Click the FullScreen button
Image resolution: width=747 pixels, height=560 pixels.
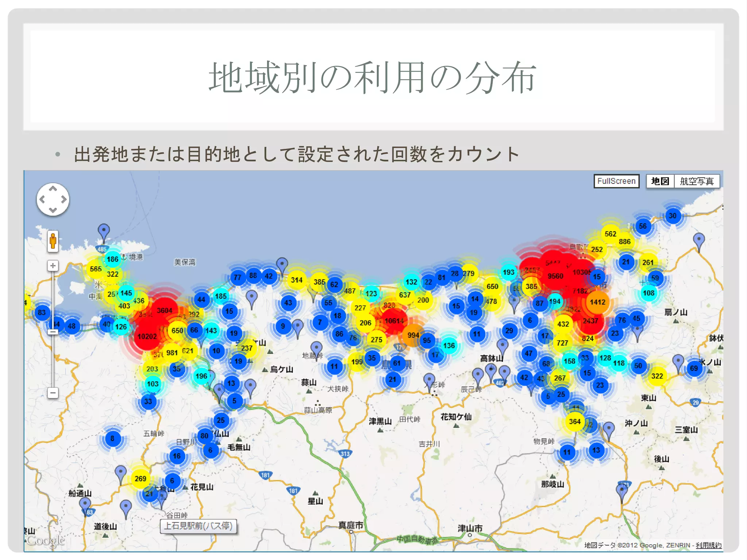[616, 181]
